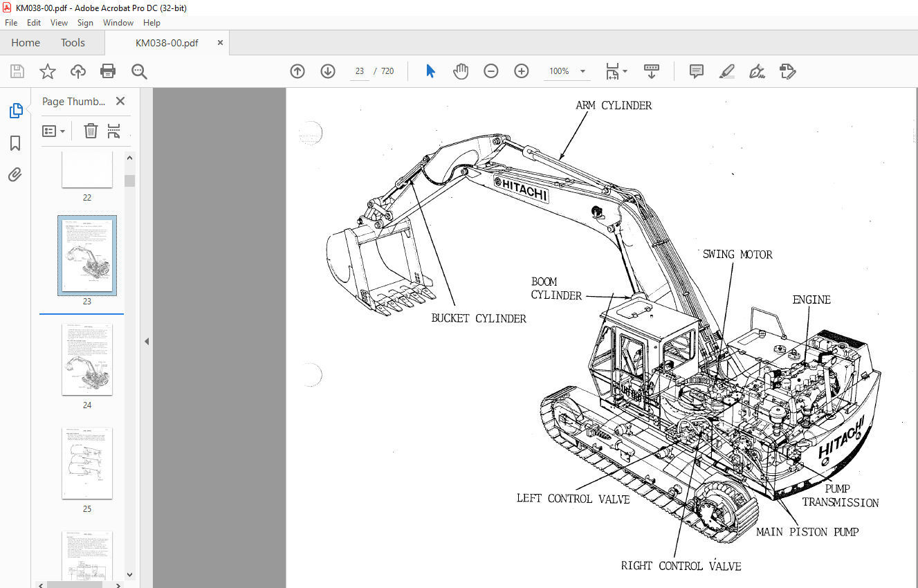Screen dimensions: 918x588
Task: Select the page 25 thumbnail
Action: (x=87, y=463)
